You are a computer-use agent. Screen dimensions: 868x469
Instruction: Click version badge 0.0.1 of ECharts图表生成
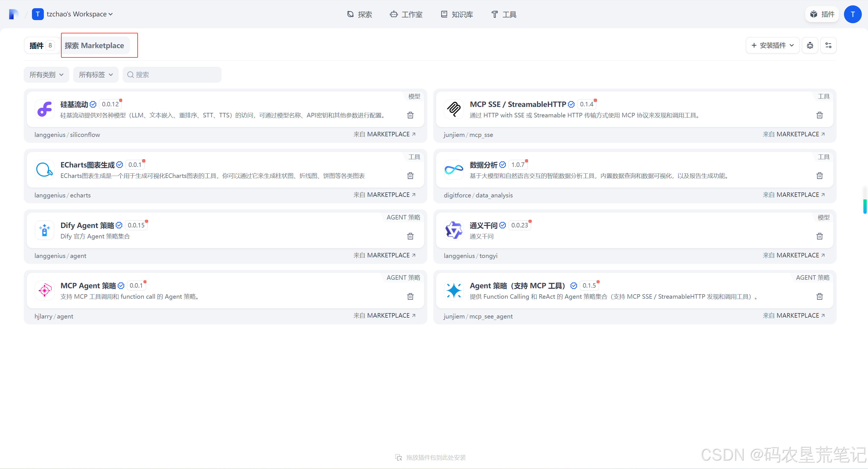coord(135,165)
